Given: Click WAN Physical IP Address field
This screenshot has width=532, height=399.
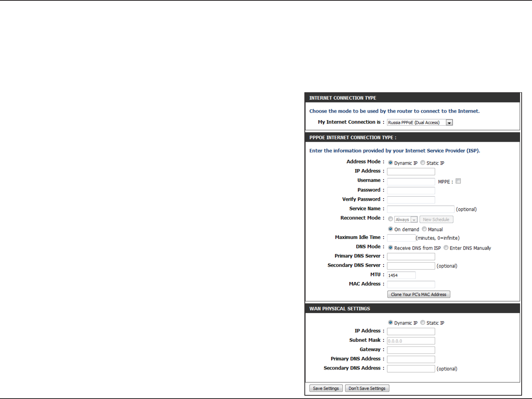Looking at the screenshot, I should [411, 331].
